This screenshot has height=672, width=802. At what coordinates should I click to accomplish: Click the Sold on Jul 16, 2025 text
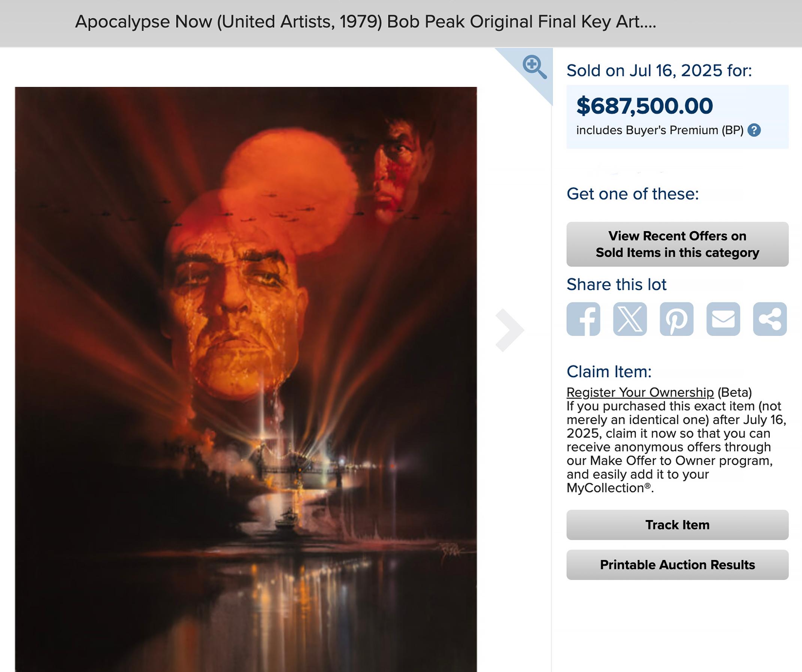pos(659,71)
